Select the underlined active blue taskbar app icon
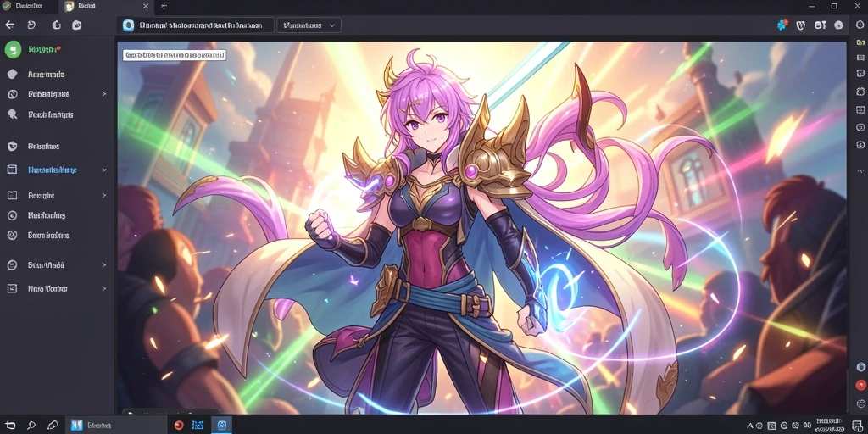Screen dimensions: 868x434 (222, 426)
